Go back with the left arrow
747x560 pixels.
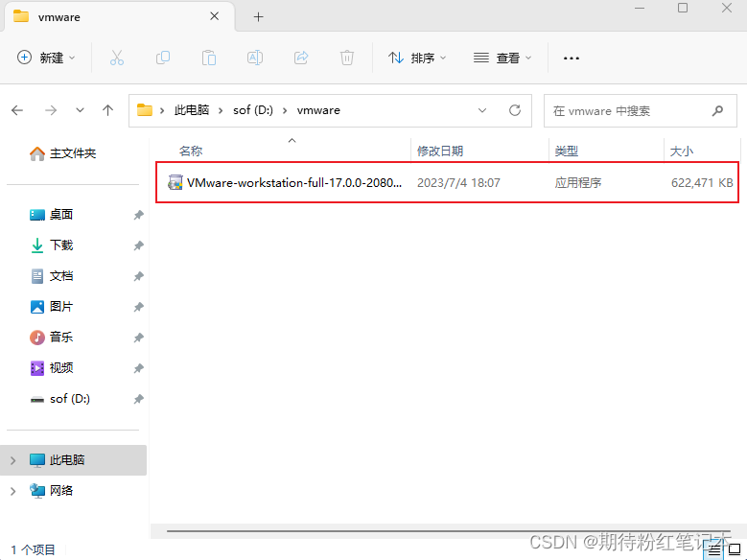[17, 110]
